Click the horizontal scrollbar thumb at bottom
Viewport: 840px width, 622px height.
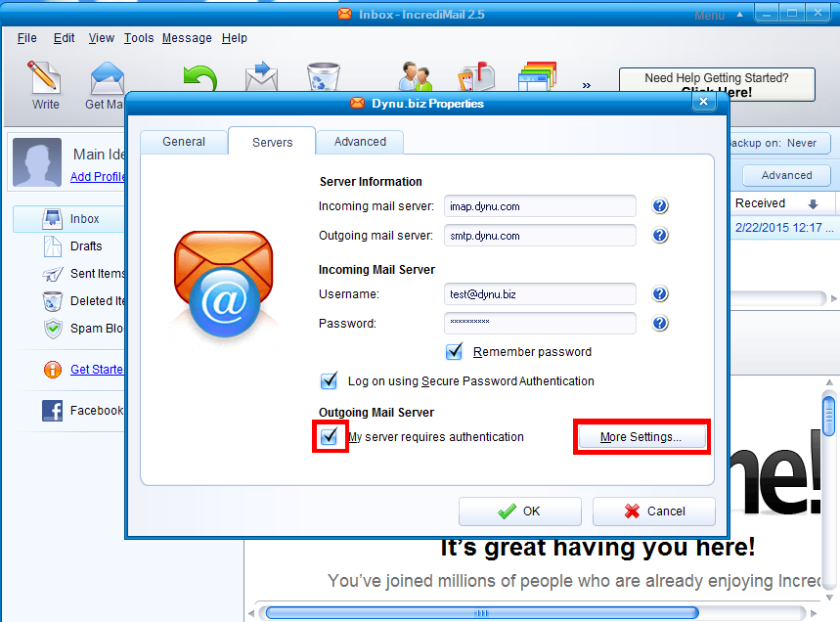click(482, 613)
